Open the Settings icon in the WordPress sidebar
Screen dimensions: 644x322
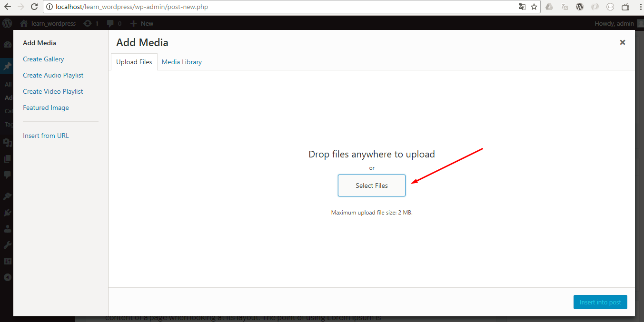pos(7,261)
